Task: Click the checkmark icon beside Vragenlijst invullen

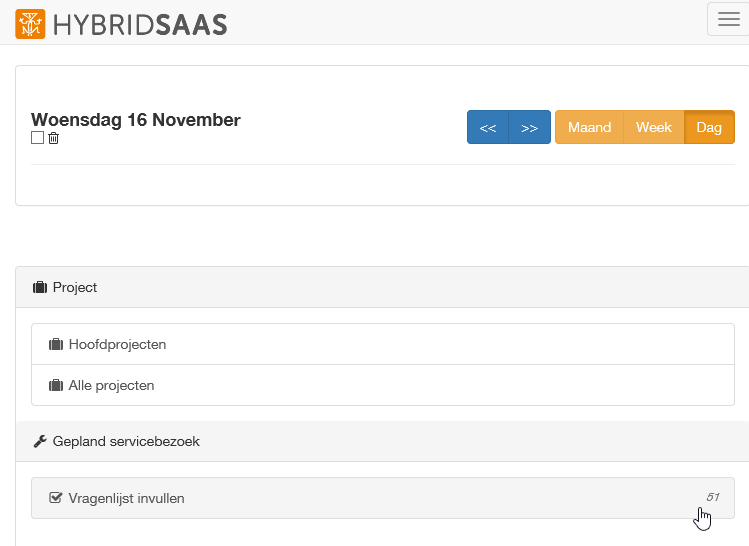Action: [x=56, y=498]
